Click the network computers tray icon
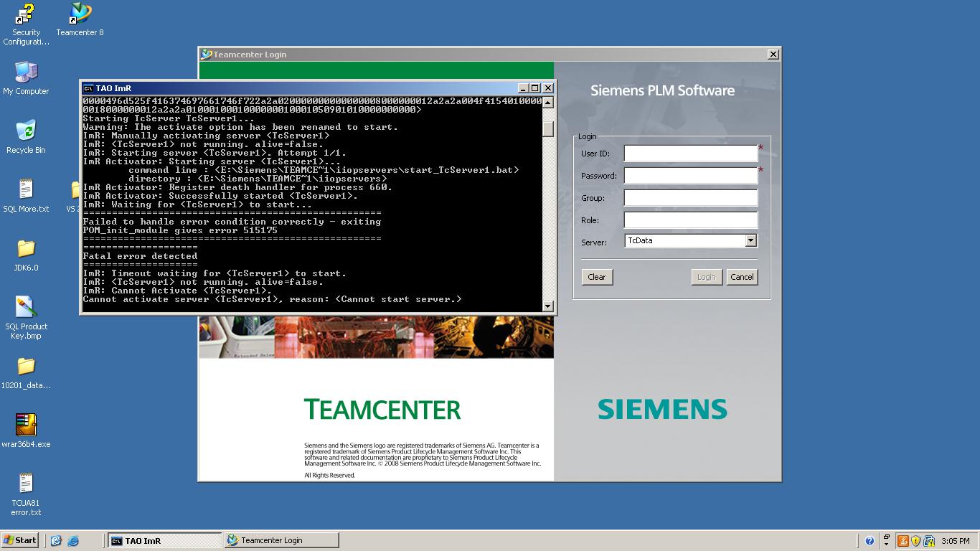Image resolution: width=980 pixels, height=551 pixels. [929, 541]
